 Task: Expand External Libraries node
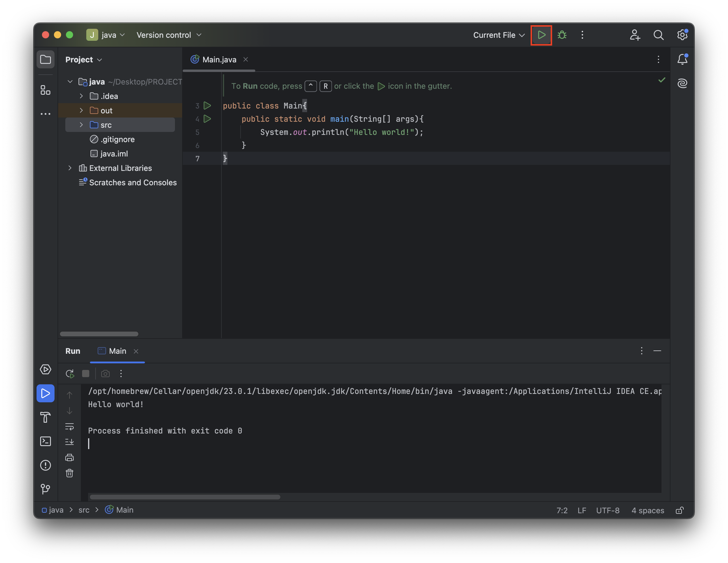tap(70, 168)
